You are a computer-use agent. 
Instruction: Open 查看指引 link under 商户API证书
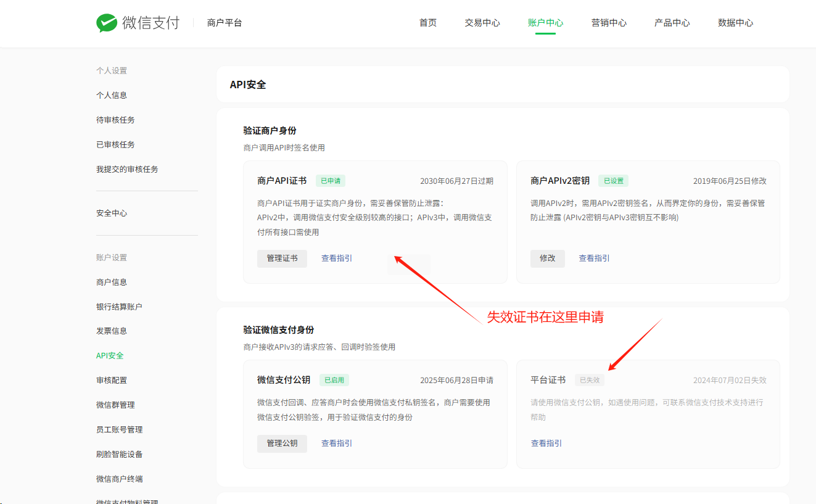click(337, 258)
